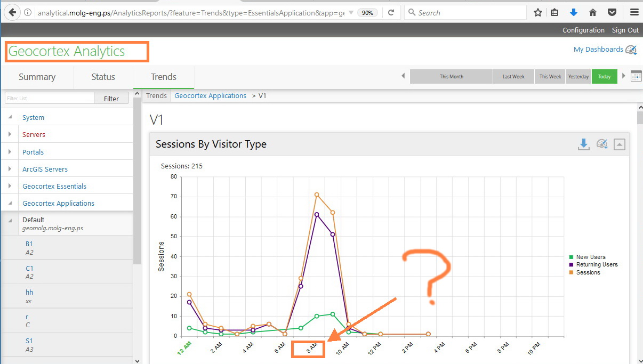Open the Geocortex Applications sidebar link
Image resolution: width=643 pixels, height=364 pixels.
(58, 203)
